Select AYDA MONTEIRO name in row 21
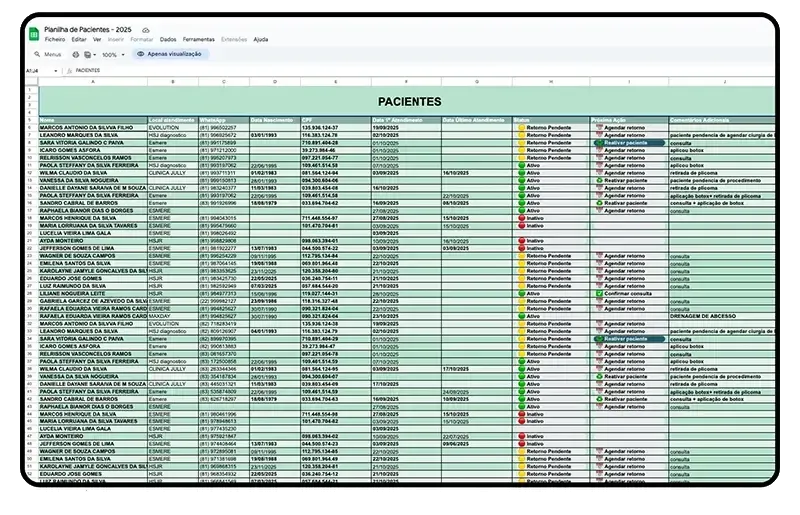Screen dimensions: 800x515 [93, 241]
